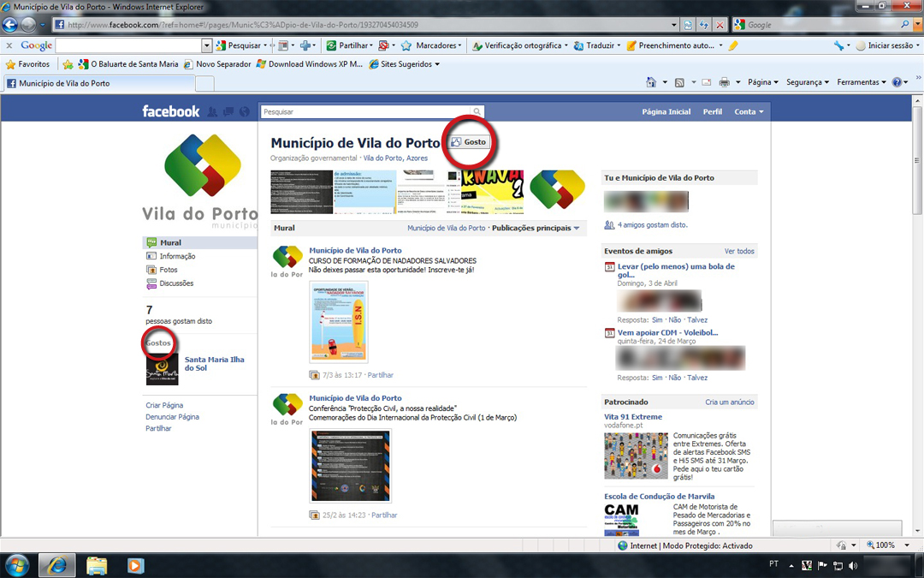Open Google toolbar wrench settings
Screen dimensions: 924x578
[x=838, y=45]
